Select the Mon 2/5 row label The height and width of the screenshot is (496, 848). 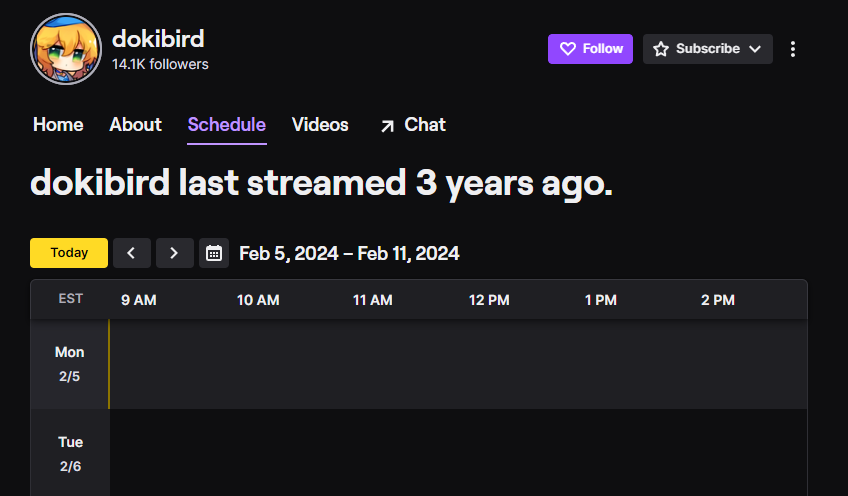70,364
